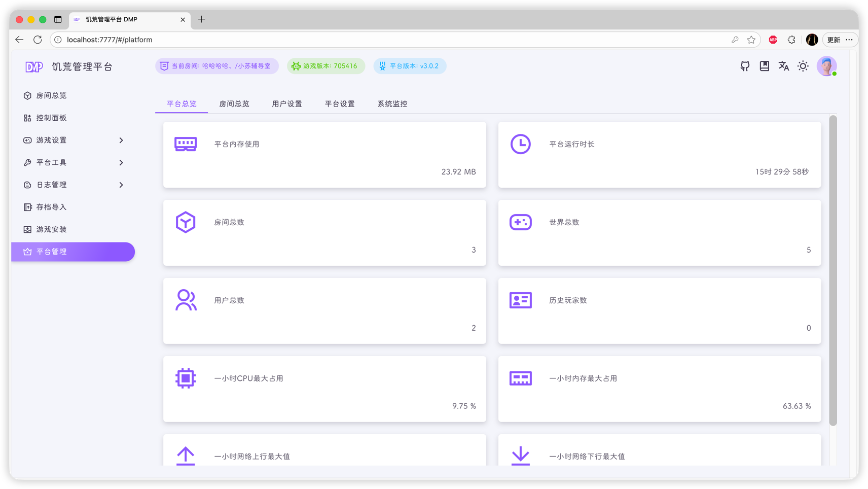The width and height of the screenshot is (868, 489).
Task: Click the DMP logo icon
Action: 34,67
